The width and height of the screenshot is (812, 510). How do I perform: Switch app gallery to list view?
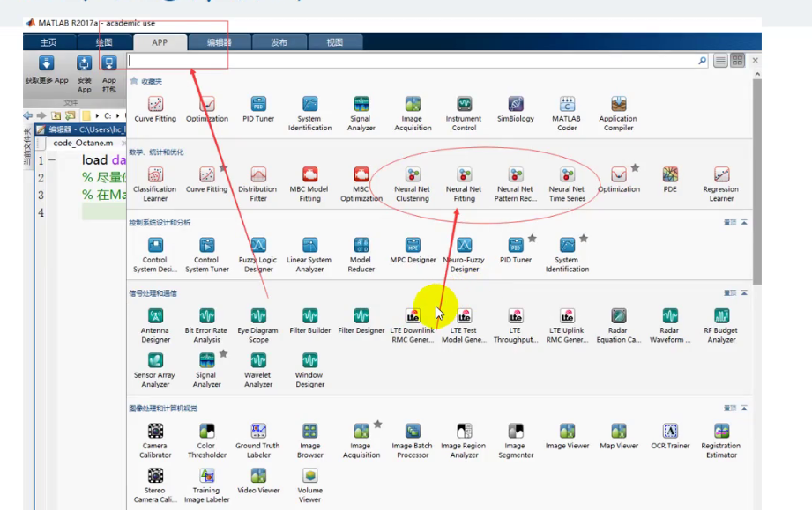(720, 61)
